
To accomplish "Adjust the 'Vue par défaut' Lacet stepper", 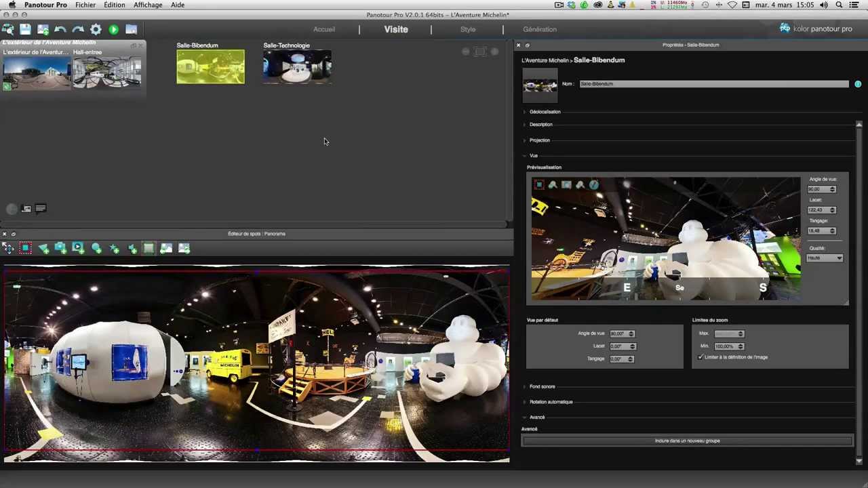I will (632, 346).
